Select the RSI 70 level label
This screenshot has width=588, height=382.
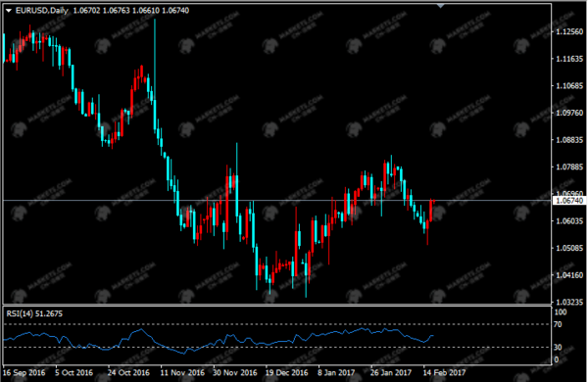point(558,324)
